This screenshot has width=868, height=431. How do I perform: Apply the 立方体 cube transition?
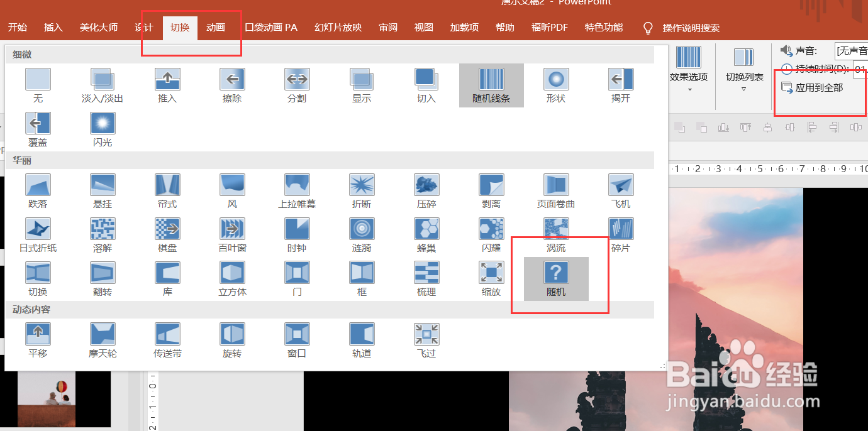tap(232, 279)
